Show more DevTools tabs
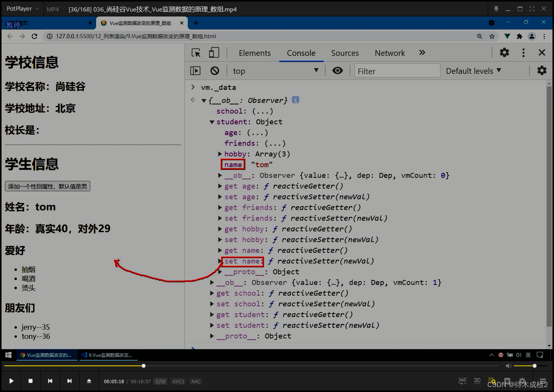Viewport: 554px width, 392px height. [x=422, y=52]
